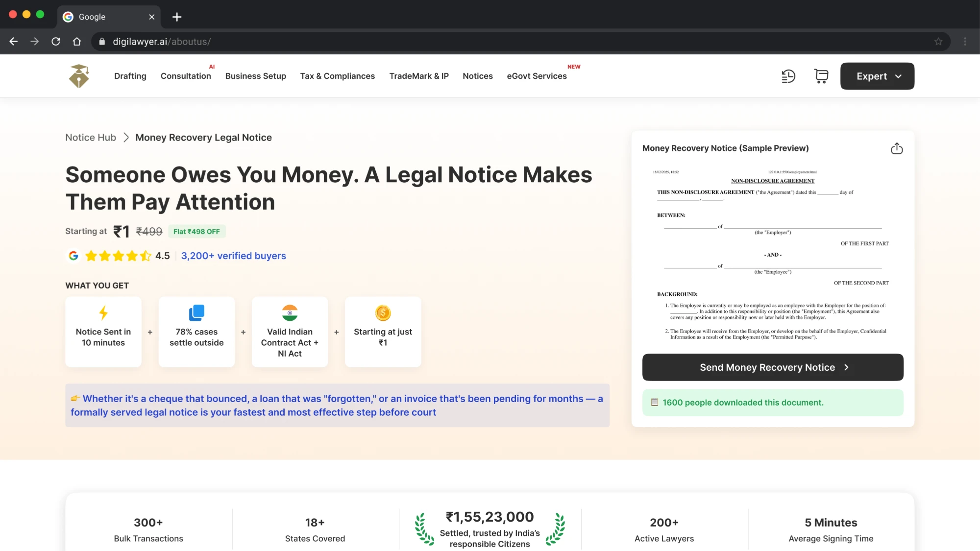The height and width of the screenshot is (551, 980).
Task: Click the Flat ₹498 OFF badge
Action: (196, 232)
